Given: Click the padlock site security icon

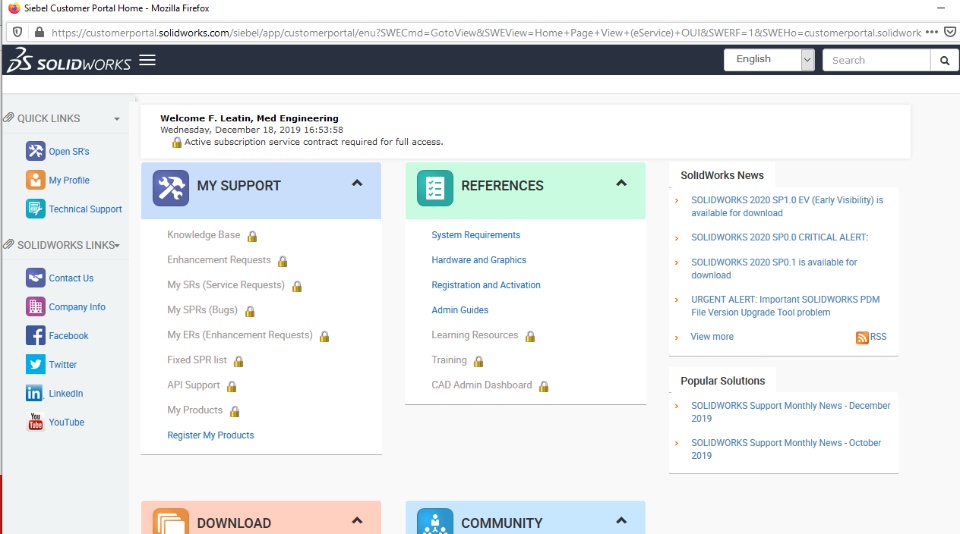Looking at the screenshot, I should pos(39,32).
